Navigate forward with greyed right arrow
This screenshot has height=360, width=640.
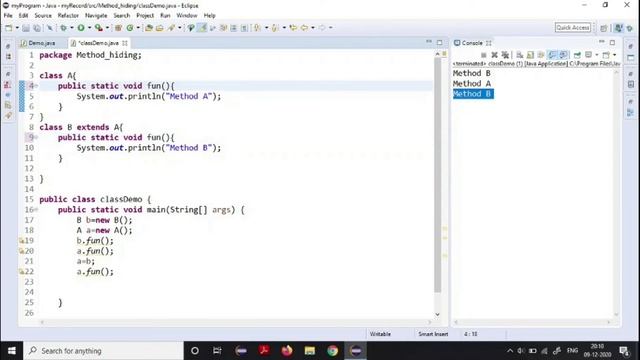pos(322,28)
